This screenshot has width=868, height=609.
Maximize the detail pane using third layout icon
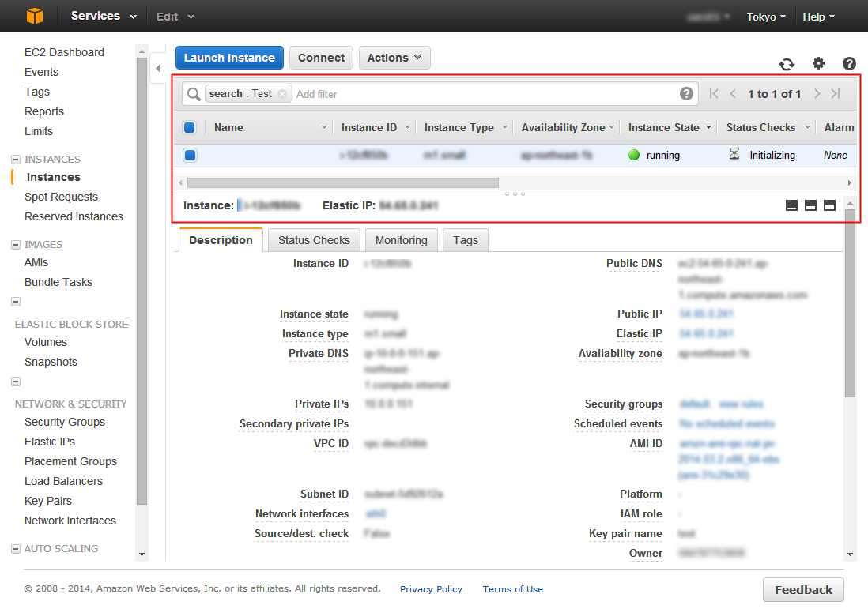(829, 205)
